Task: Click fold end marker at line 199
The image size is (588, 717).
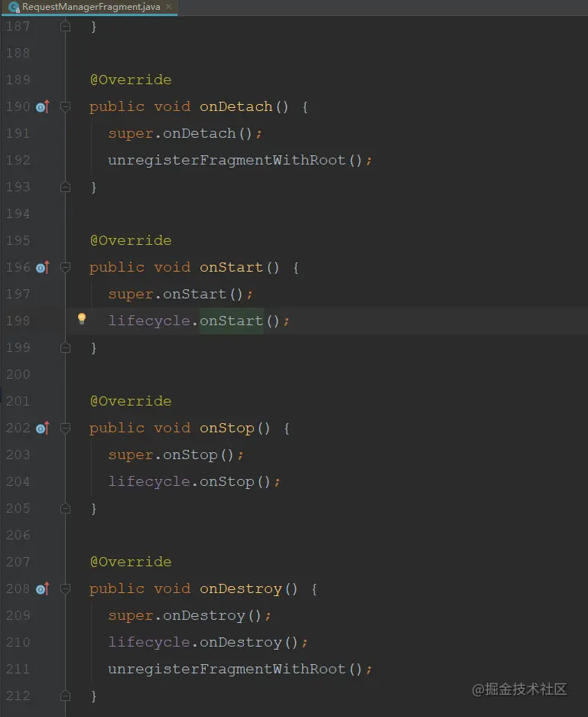Action: pos(65,348)
